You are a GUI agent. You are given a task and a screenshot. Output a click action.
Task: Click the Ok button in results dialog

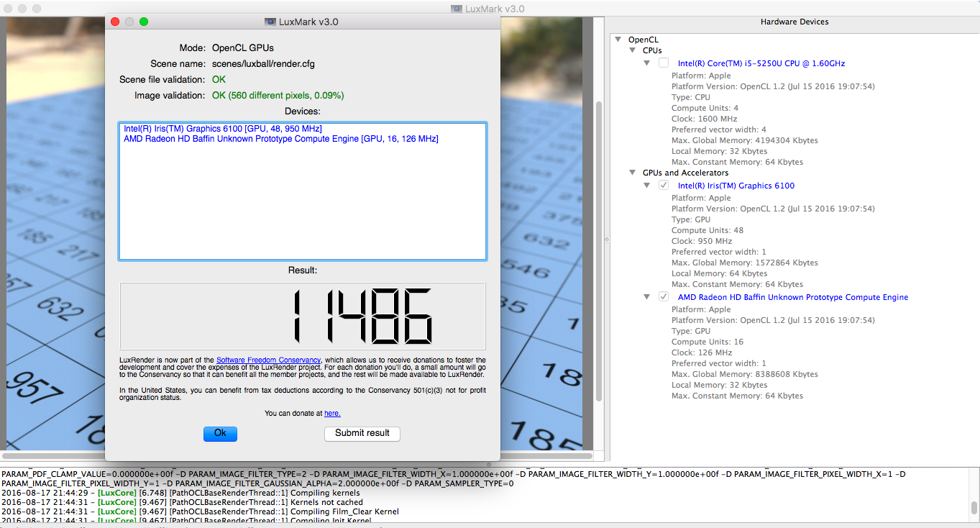[x=220, y=433]
